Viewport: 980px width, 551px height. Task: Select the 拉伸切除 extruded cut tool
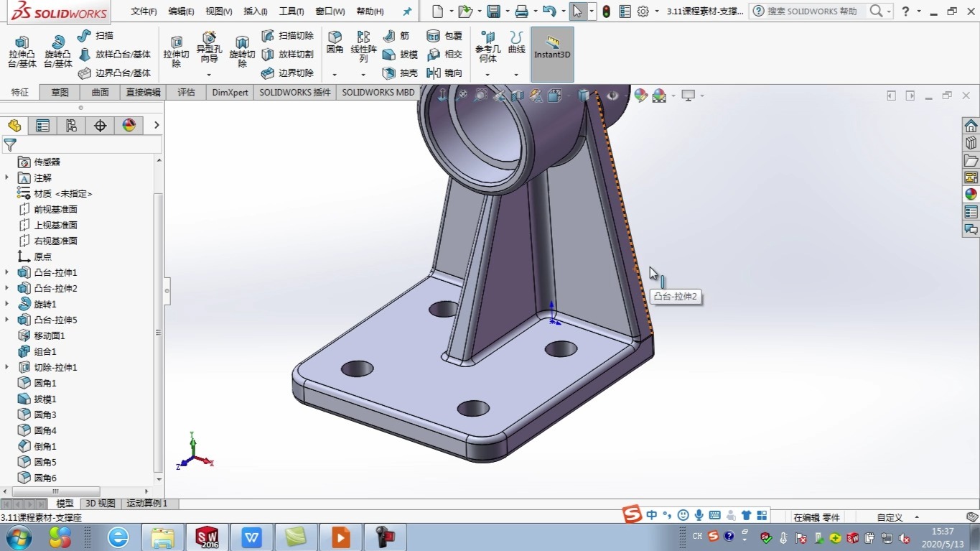(176, 52)
